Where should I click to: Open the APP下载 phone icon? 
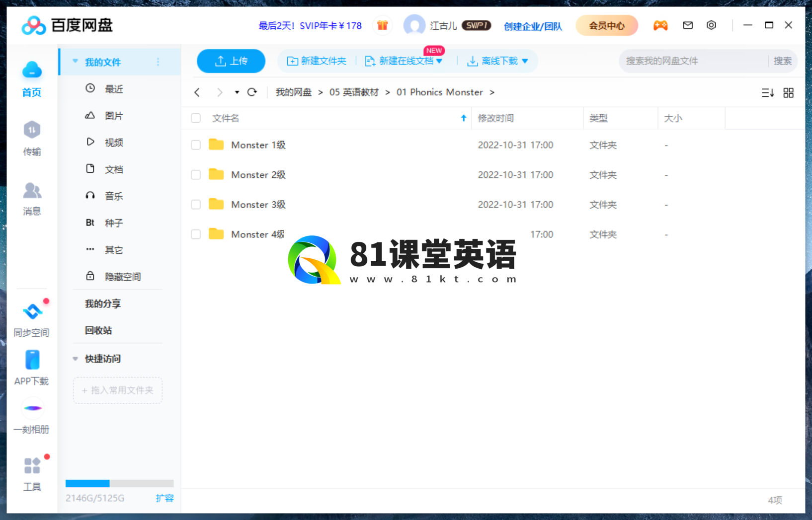[x=32, y=360]
